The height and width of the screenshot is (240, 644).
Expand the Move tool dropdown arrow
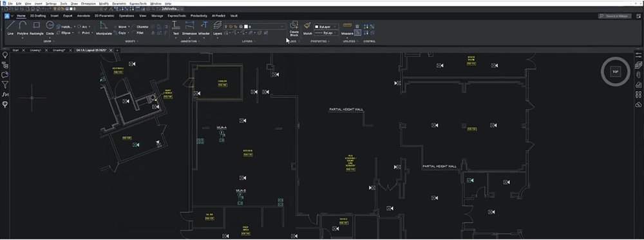pyautogui.click(x=129, y=26)
